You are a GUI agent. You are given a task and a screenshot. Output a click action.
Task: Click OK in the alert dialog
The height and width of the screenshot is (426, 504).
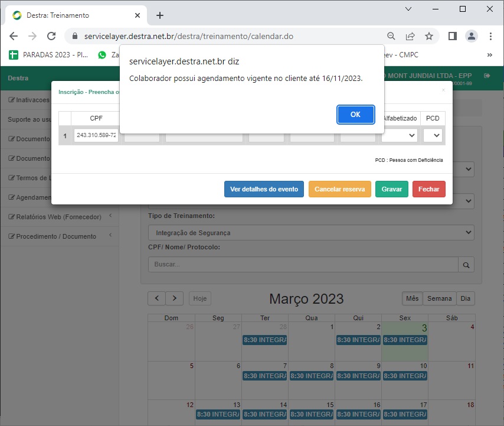pos(355,115)
